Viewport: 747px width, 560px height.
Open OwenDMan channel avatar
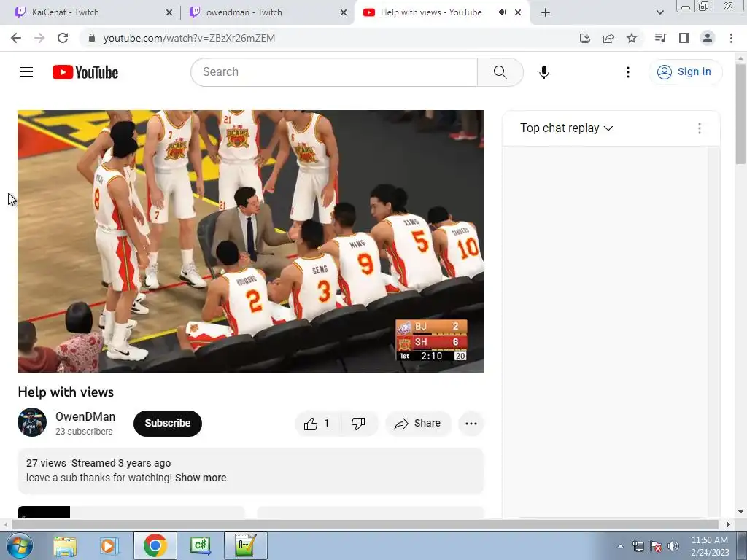pos(32,422)
